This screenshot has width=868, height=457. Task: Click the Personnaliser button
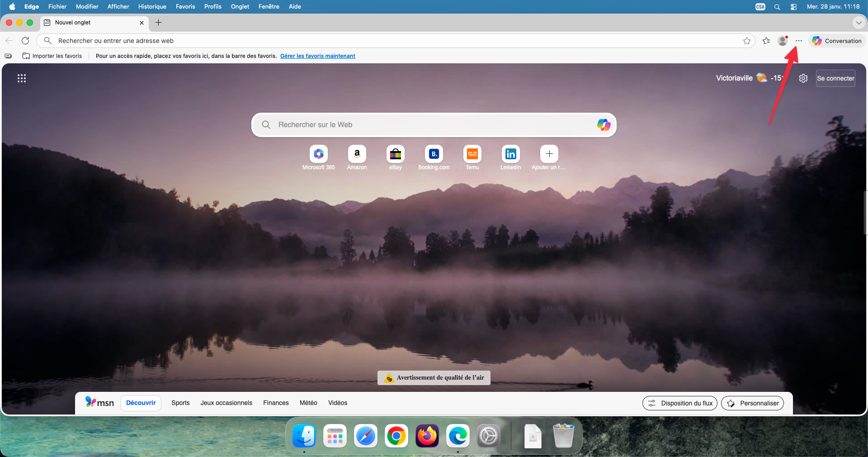[x=752, y=403]
